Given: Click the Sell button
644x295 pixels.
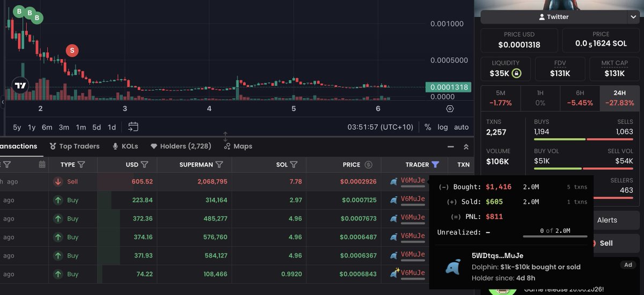Looking at the screenshot, I should click(616, 243).
